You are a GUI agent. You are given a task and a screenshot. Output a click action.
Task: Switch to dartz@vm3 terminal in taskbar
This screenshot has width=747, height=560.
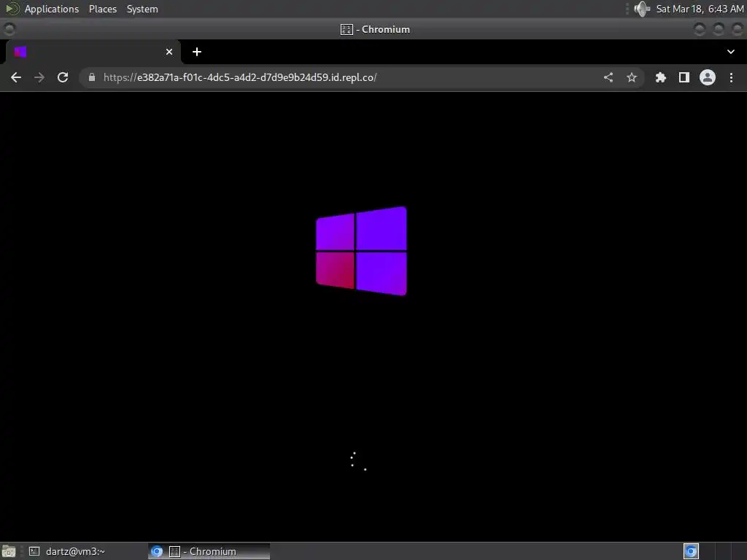[x=66, y=551]
